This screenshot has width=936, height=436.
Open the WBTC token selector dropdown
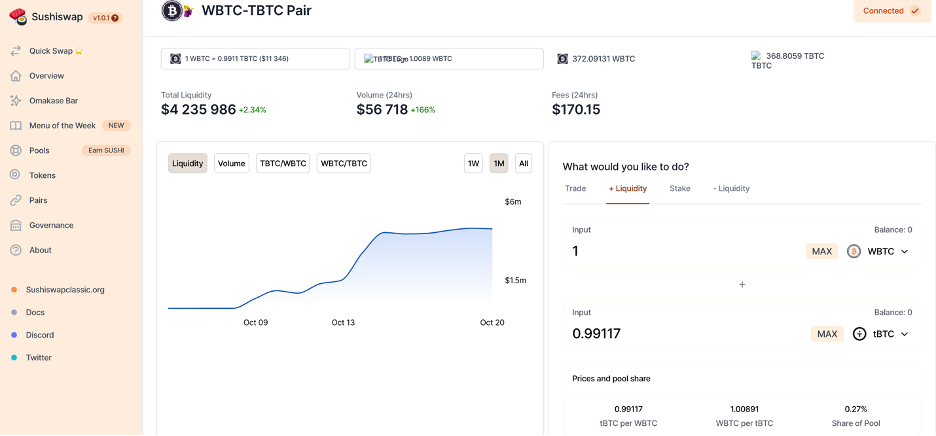tap(879, 251)
